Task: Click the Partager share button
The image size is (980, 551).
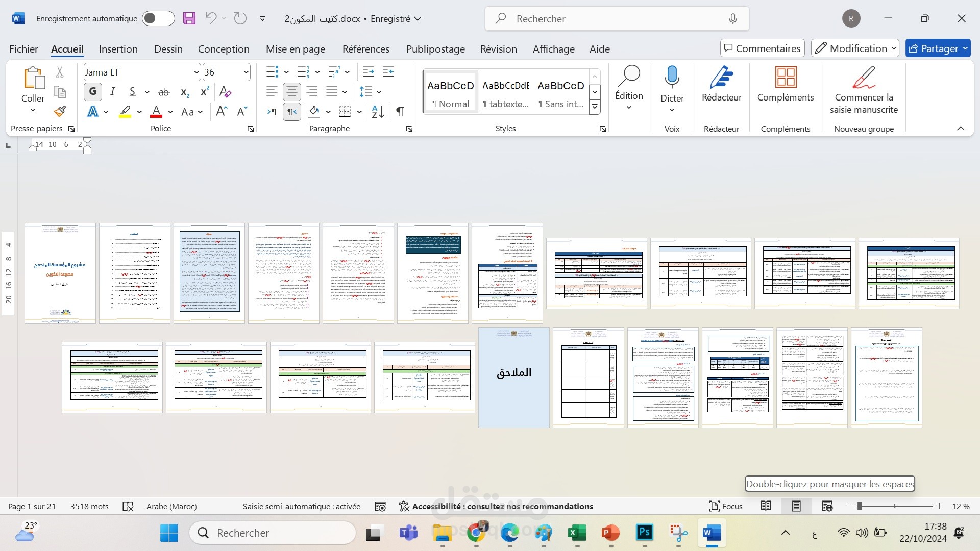Action: (934, 48)
